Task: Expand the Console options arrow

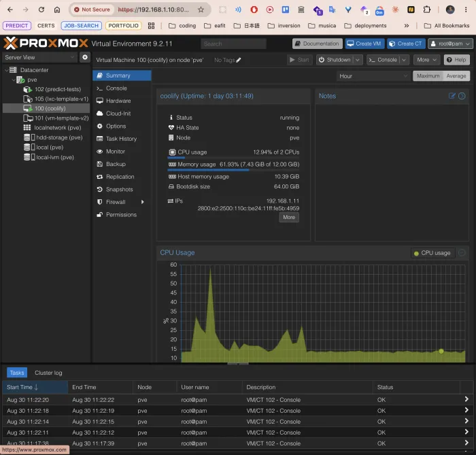Action: pyautogui.click(x=404, y=60)
